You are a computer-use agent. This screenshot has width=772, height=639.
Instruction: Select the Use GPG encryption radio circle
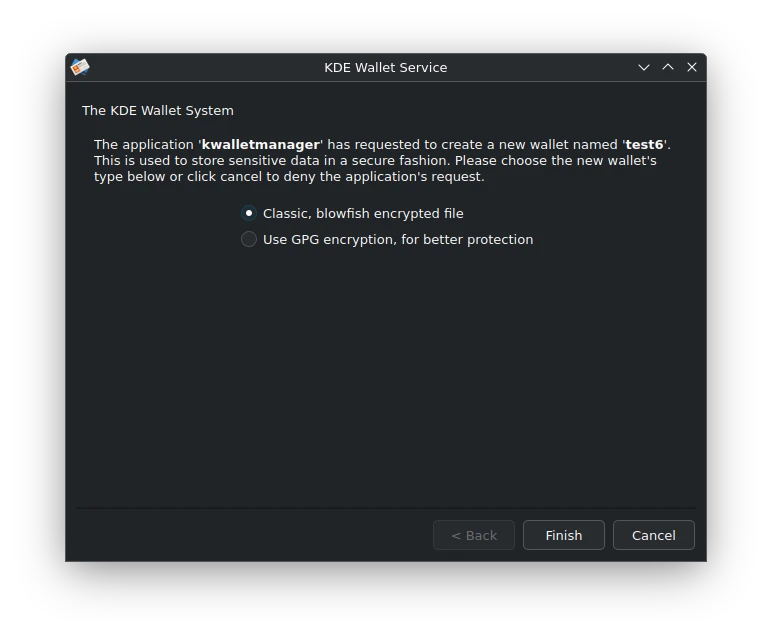(x=249, y=239)
